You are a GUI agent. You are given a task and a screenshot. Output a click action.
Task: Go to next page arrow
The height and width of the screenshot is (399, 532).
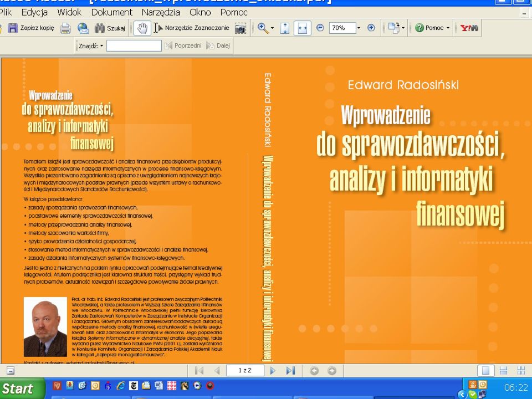pyautogui.click(x=273, y=371)
